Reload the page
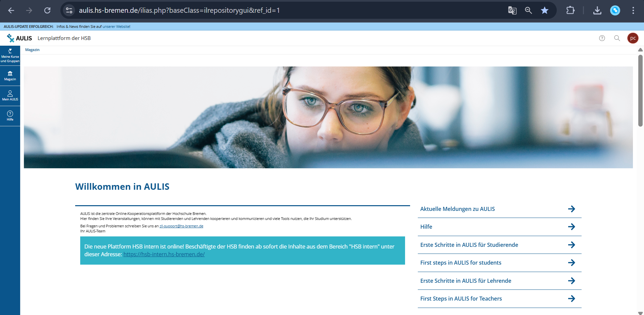Screen dimensions: 644x315 47,10
